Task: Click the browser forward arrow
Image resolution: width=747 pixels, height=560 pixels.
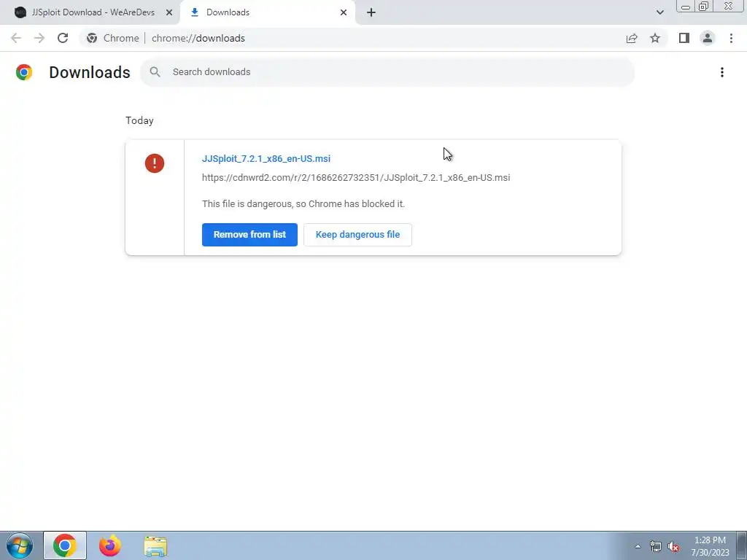Action: tap(39, 38)
